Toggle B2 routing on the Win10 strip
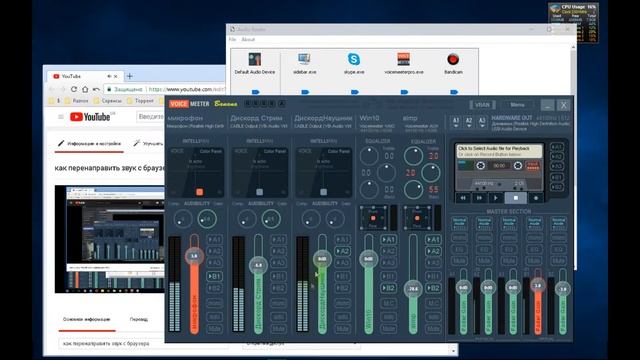Screen dimensions: 640x360 [388, 288]
